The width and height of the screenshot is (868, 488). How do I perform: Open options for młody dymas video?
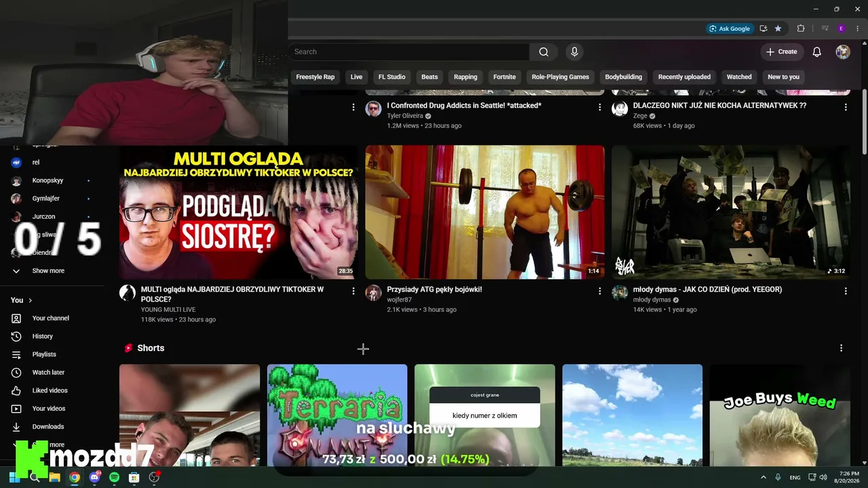click(x=846, y=291)
